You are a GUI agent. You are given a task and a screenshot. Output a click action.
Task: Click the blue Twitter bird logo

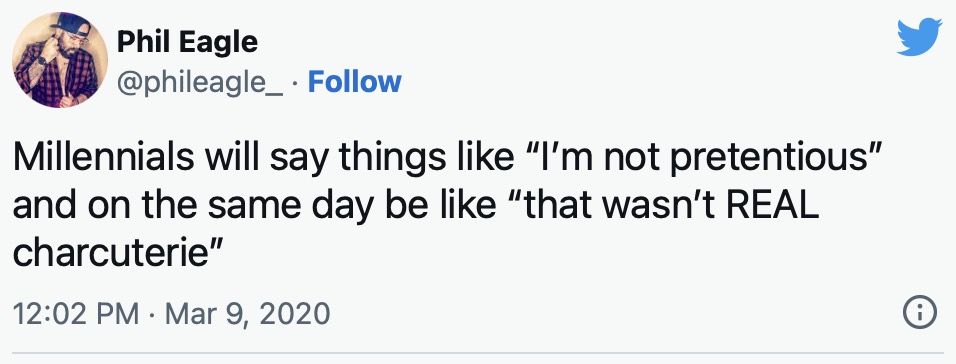click(919, 37)
